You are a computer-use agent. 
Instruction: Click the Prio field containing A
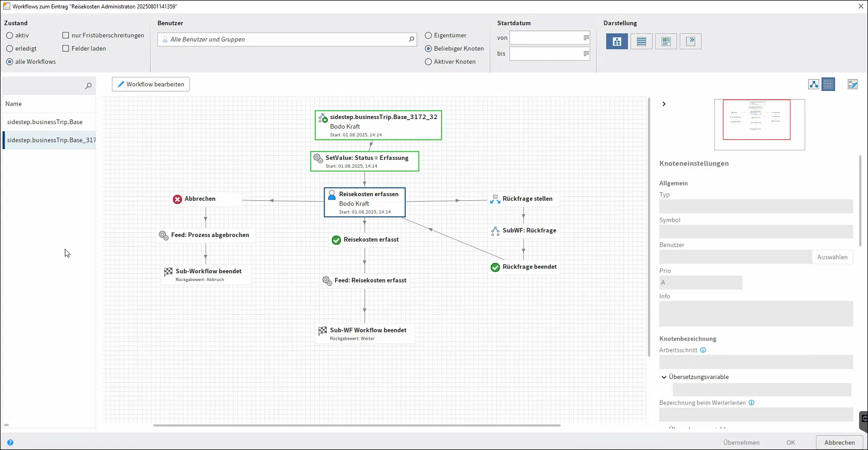pyautogui.click(x=701, y=282)
